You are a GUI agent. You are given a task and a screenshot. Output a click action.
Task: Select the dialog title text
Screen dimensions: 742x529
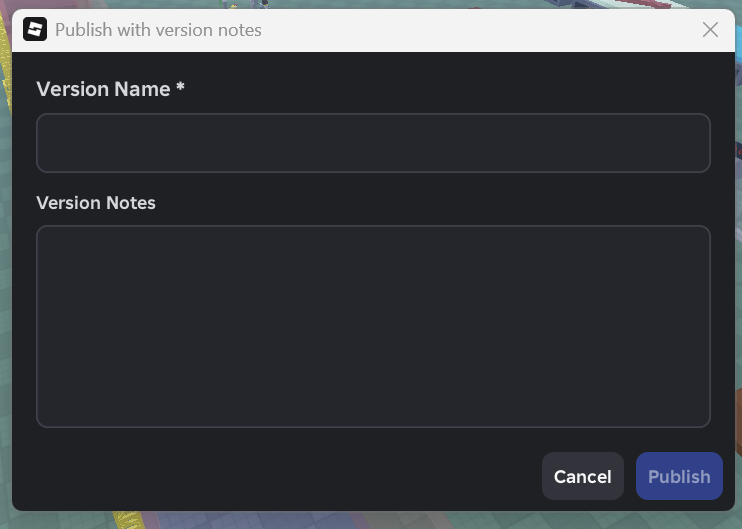tap(158, 30)
